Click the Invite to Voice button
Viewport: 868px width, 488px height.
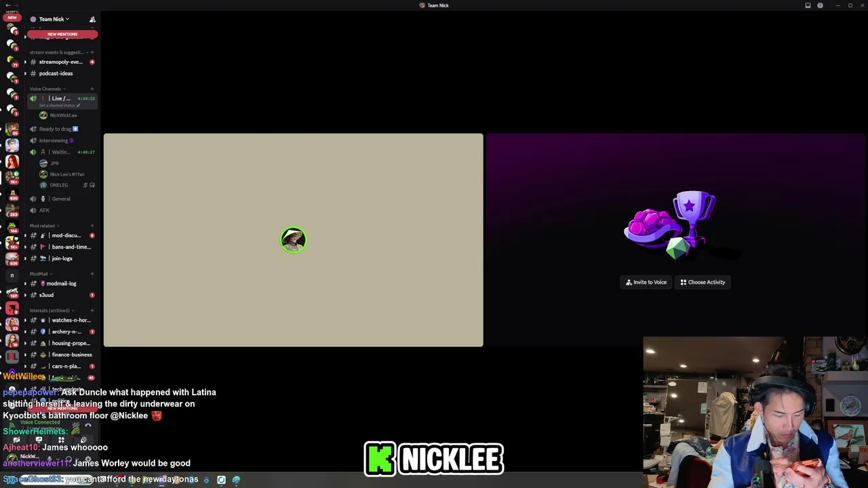pyautogui.click(x=646, y=283)
